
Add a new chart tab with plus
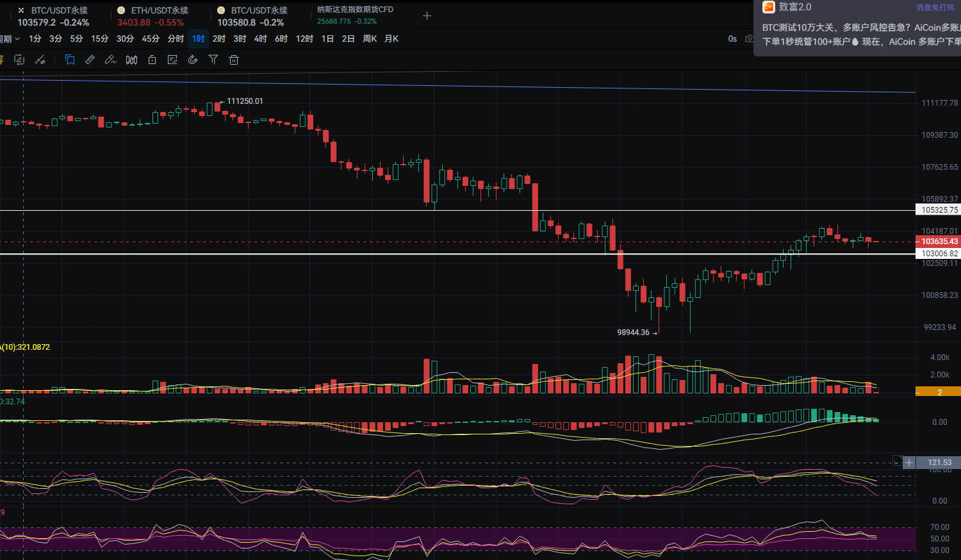[x=427, y=15]
